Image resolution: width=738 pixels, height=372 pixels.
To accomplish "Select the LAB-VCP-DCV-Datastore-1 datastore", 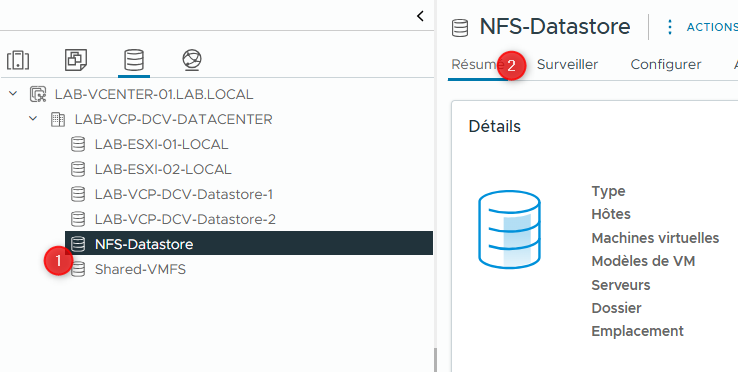I will [x=184, y=194].
